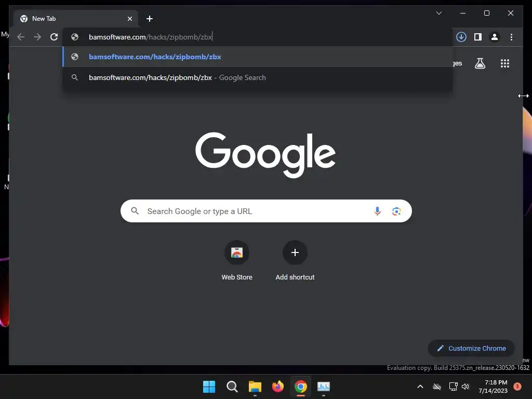Image resolution: width=532 pixels, height=399 pixels.
Task: Select the bamsoftware.com/hacks/zipbomb/zbx URL suggestion
Action: click(x=258, y=57)
